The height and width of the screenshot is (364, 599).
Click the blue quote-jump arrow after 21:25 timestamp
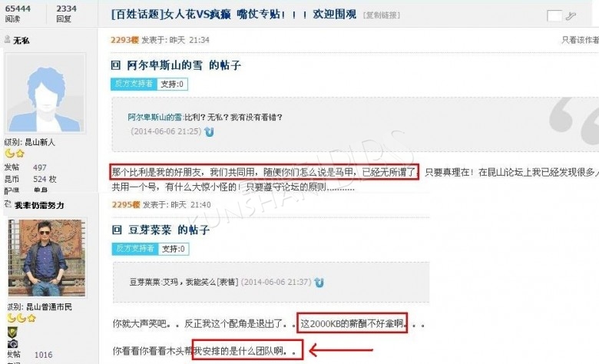[x=209, y=132]
